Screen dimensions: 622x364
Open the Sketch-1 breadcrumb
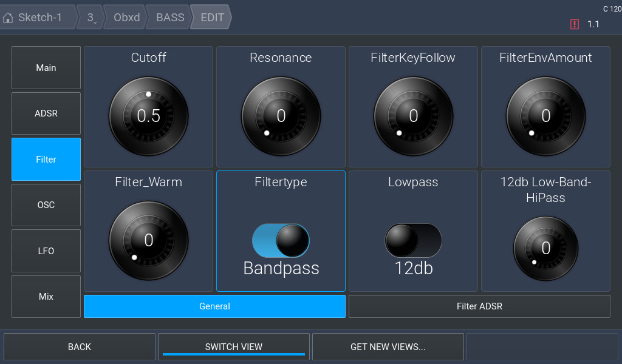click(39, 18)
